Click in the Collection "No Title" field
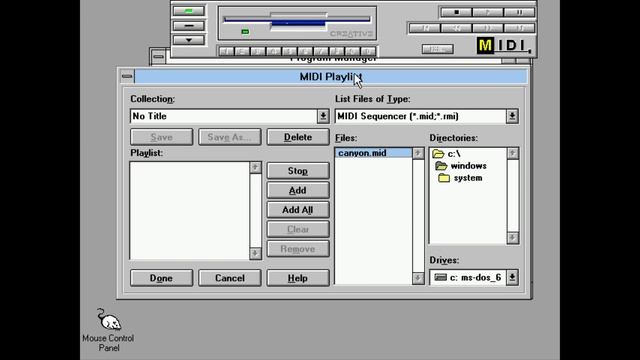The width and height of the screenshot is (640, 360). point(224,116)
